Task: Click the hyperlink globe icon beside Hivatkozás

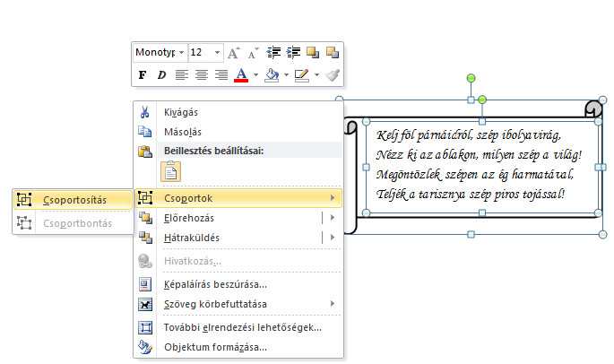Action: pyautogui.click(x=145, y=261)
